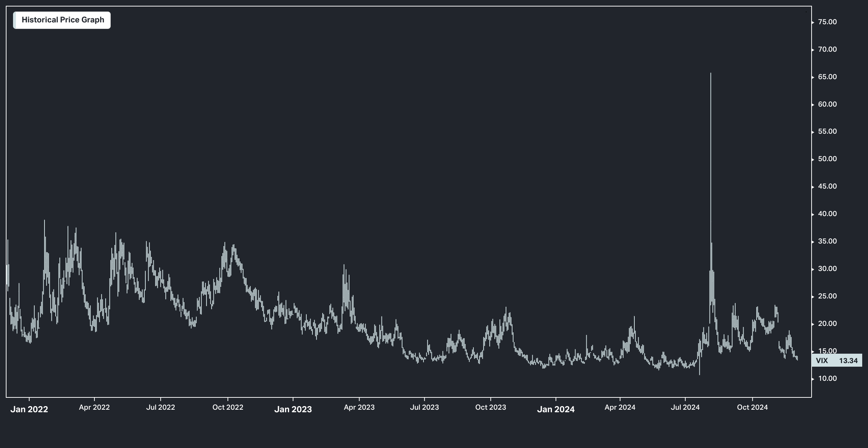Click the 20.00 y-axis label

point(827,324)
